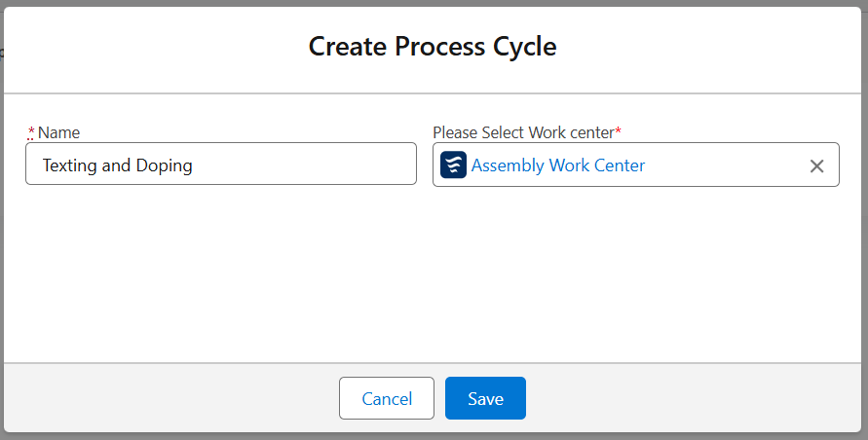Viewport: 868px width, 440px height.
Task: Click the Create Process Cycle heading
Action: point(433,46)
